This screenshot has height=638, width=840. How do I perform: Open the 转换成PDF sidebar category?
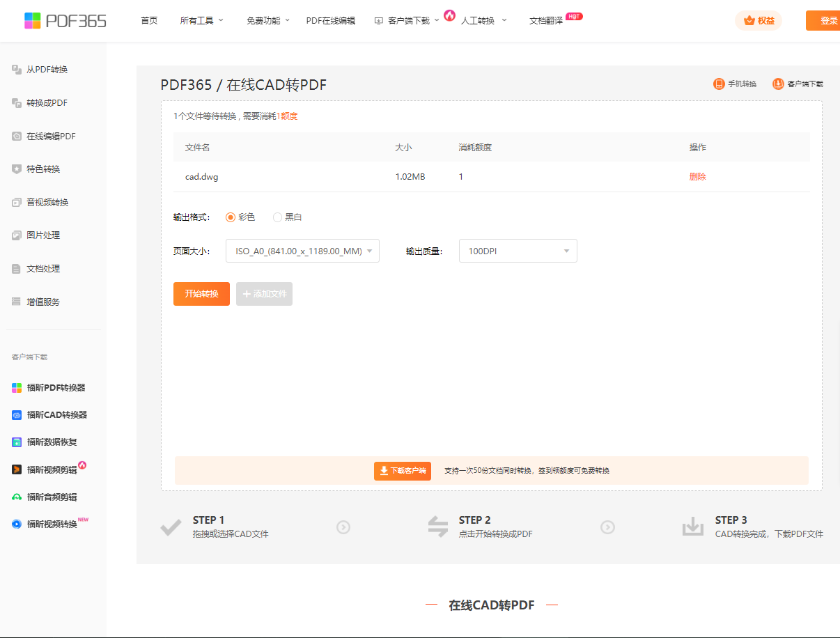click(x=47, y=103)
